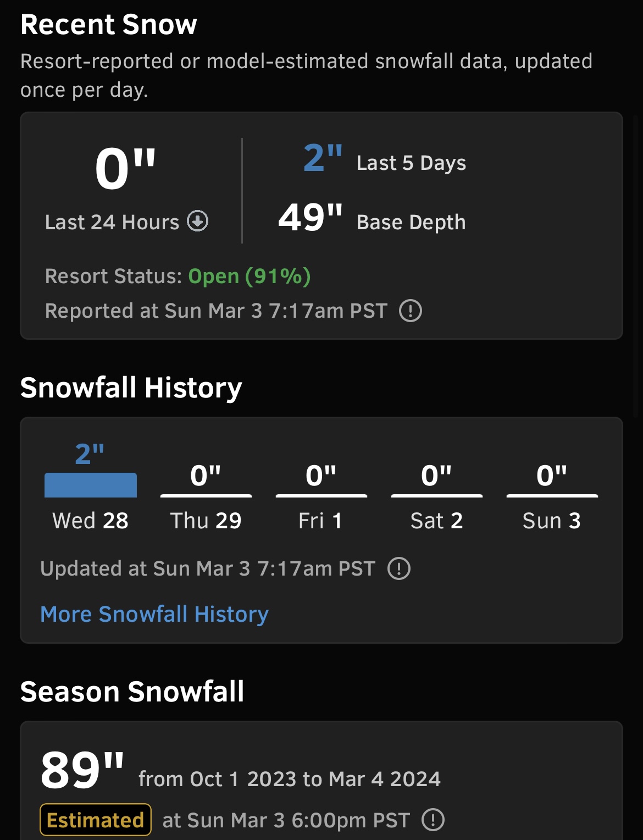This screenshot has height=840, width=643.
Task: Tap the Season Snowfall heading
Action: [132, 692]
